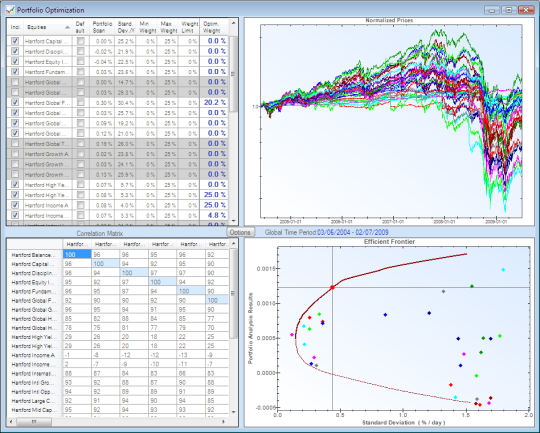Check Incl. box for Hartford Growth A row
The height and width of the screenshot is (433, 540).
pyautogui.click(x=15, y=154)
